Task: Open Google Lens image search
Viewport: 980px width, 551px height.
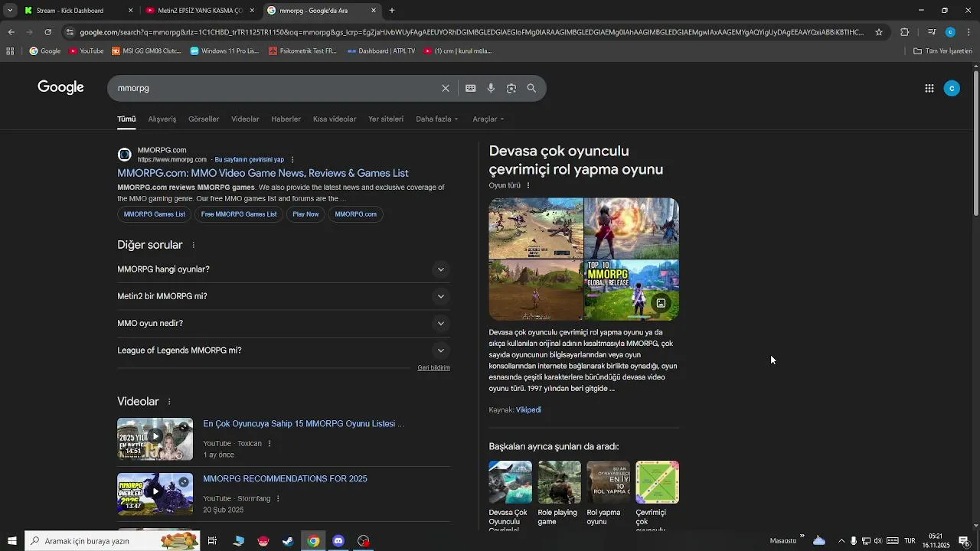Action: [511, 88]
